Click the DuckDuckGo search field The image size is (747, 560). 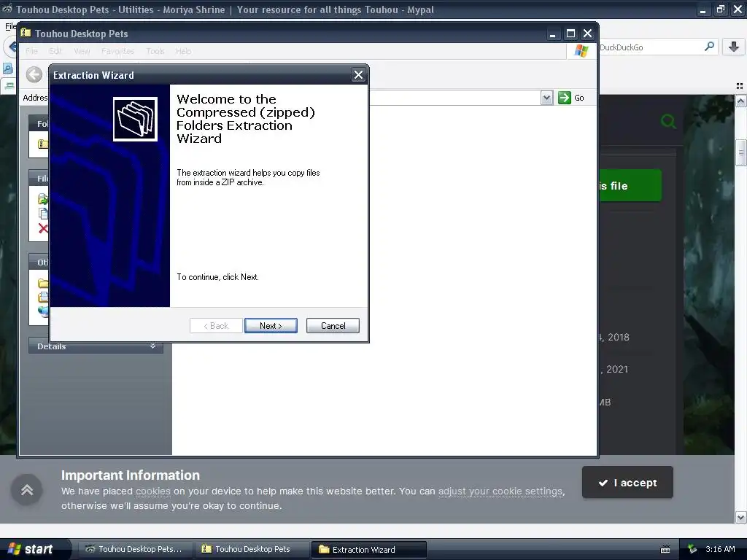650,47
